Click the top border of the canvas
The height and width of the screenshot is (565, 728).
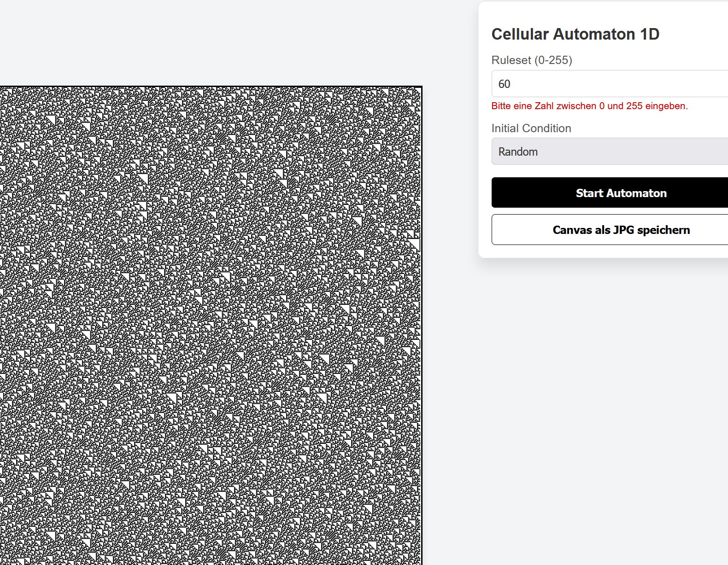point(210,87)
